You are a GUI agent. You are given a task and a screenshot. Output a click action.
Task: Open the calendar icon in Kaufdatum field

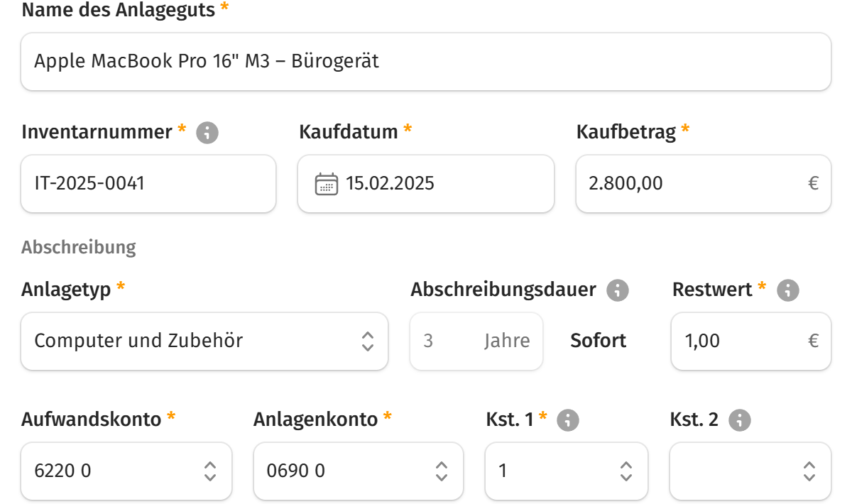pyautogui.click(x=327, y=183)
